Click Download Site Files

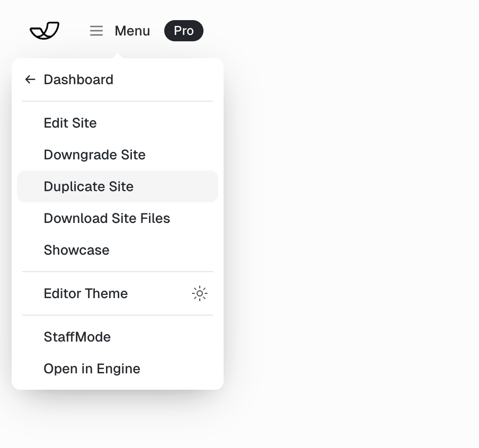pyautogui.click(x=107, y=218)
